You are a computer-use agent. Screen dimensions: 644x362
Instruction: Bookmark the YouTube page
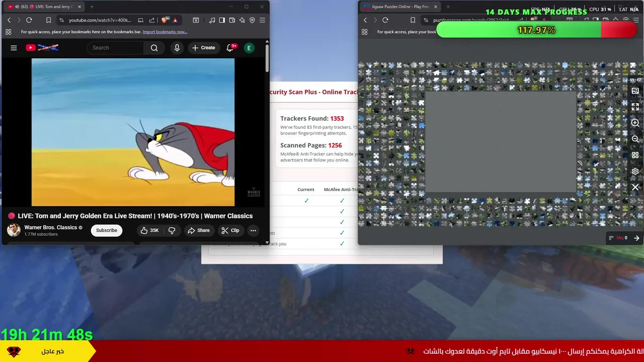pos(48,20)
